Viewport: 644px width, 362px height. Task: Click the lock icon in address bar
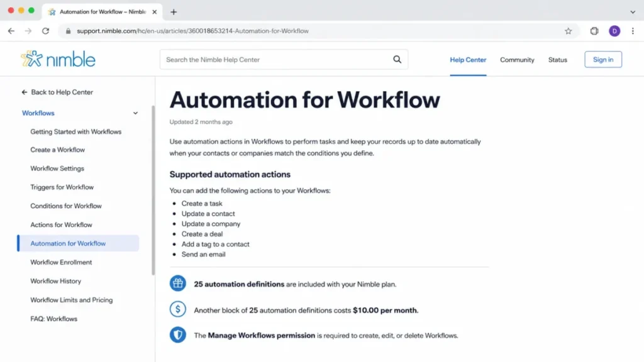pyautogui.click(x=68, y=31)
